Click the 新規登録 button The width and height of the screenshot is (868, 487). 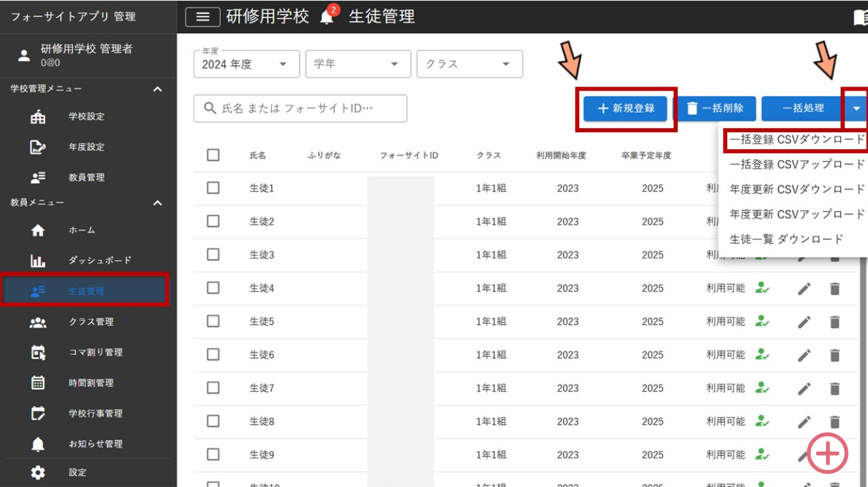(x=626, y=109)
